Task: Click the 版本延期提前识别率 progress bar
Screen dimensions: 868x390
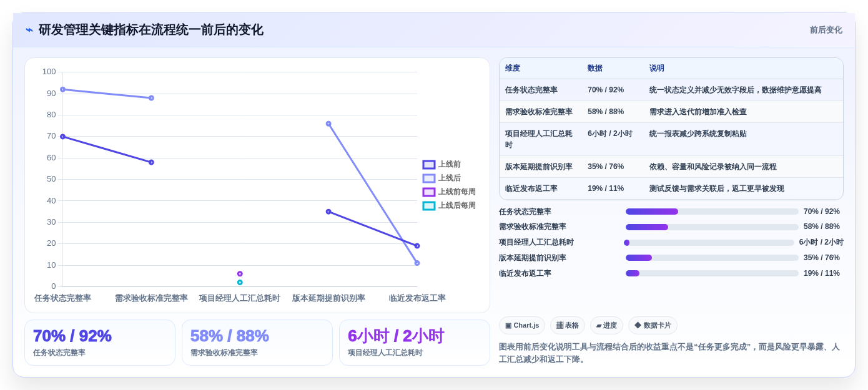Action: tap(712, 258)
